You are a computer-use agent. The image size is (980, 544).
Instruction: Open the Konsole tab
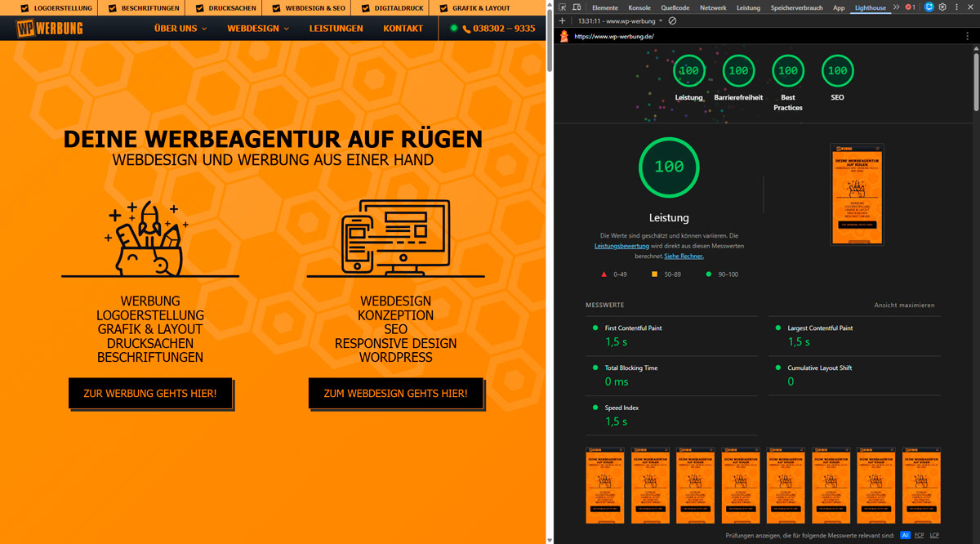(639, 7)
